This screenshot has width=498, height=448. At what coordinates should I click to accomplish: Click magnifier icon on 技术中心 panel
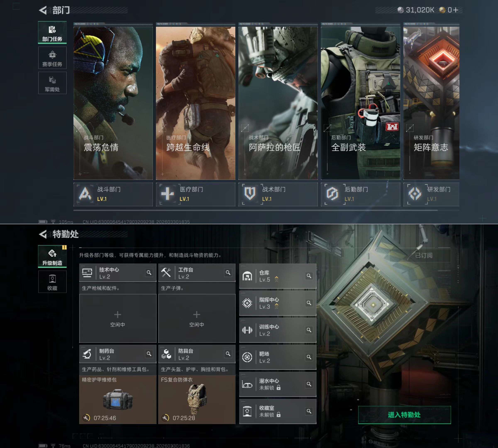149,273
